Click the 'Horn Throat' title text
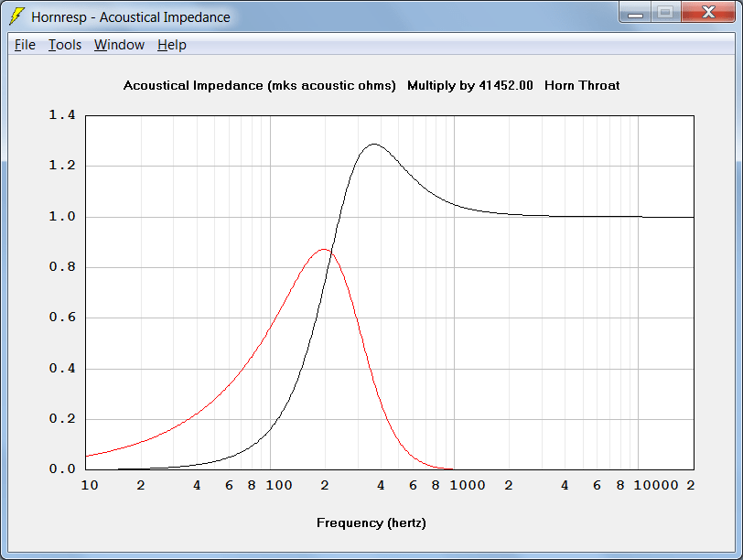 [x=582, y=85]
